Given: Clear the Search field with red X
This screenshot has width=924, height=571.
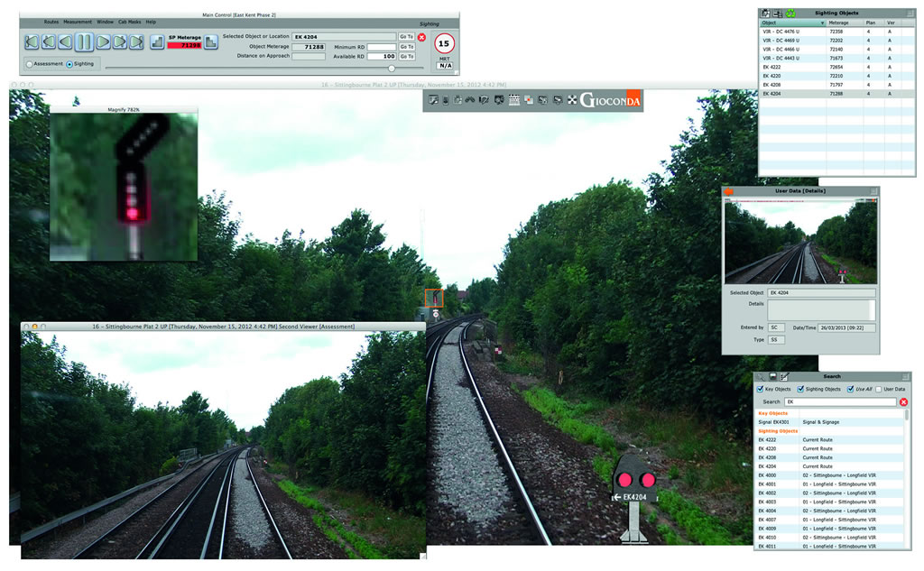Looking at the screenshot, I should [x=903, y=401].
